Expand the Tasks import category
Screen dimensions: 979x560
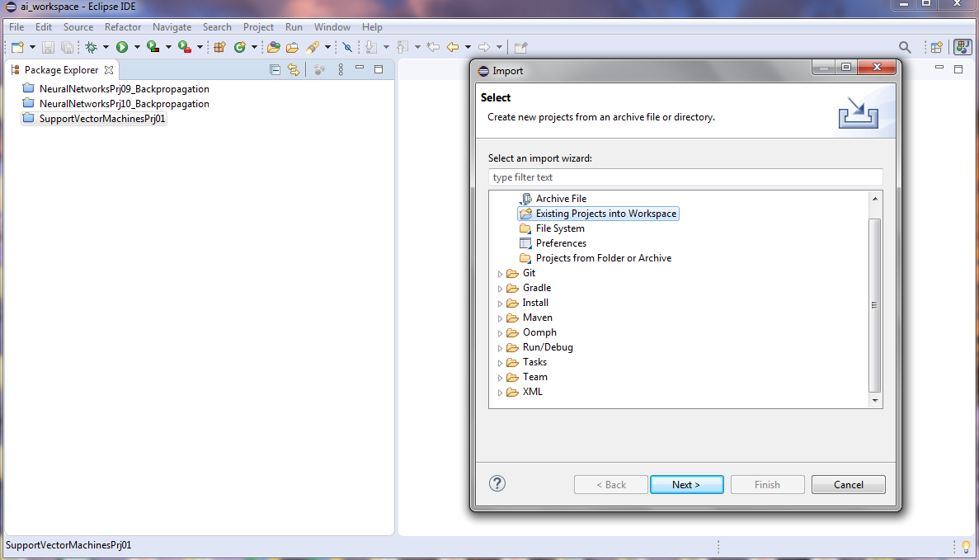coord(500,363)
